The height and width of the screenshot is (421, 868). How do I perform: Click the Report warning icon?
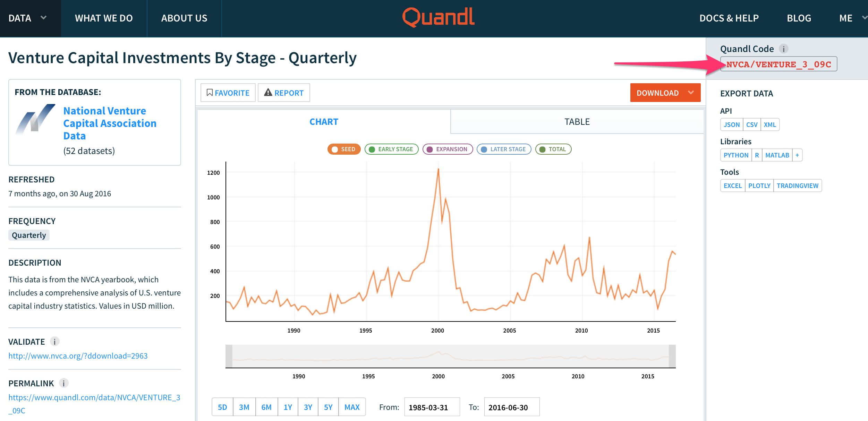pos(269,92)
